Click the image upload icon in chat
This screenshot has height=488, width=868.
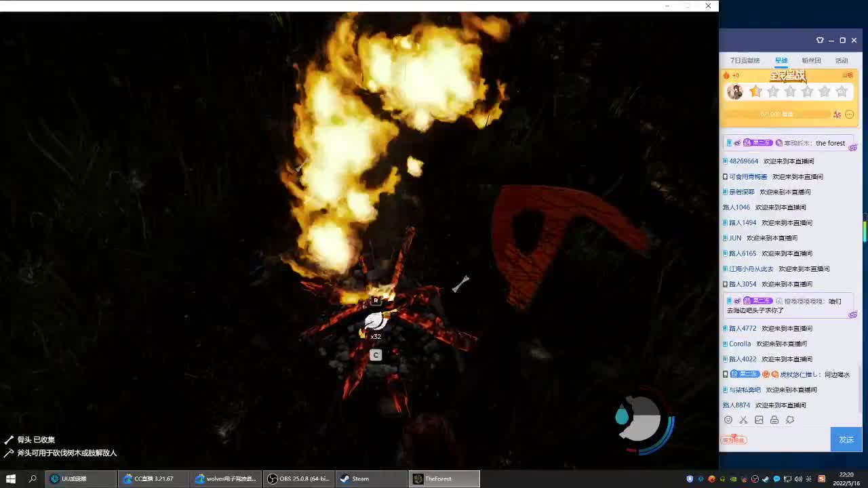(x=759, y=420)
